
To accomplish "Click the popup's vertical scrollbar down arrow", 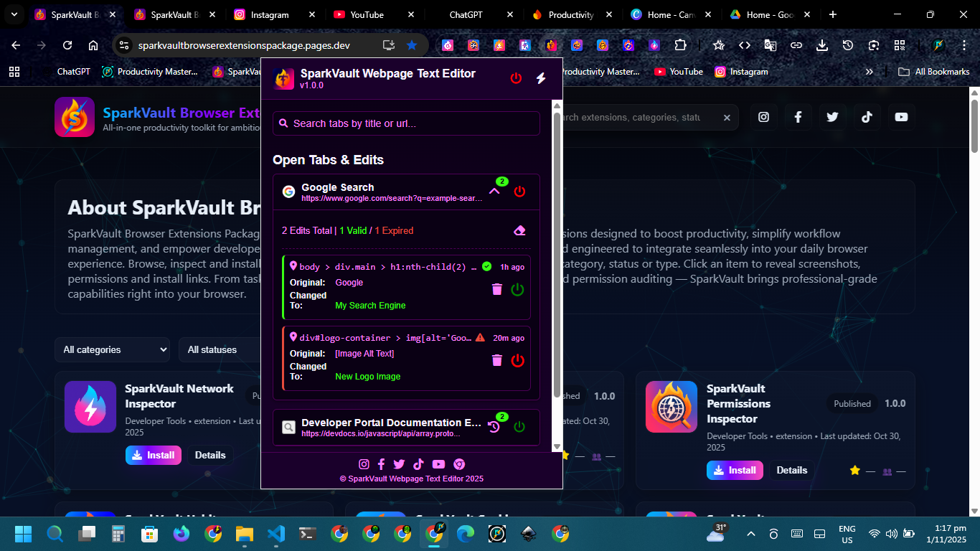I will (557, 446).
